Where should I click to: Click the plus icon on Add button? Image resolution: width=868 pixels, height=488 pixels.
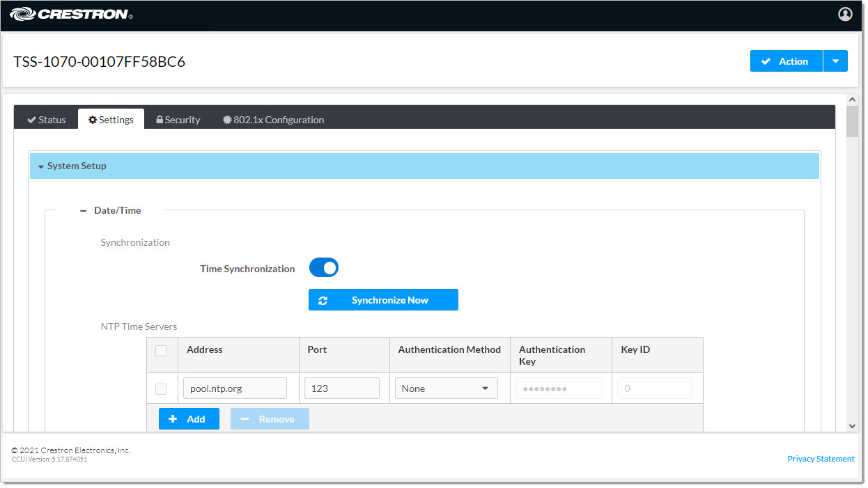[173, 419]
